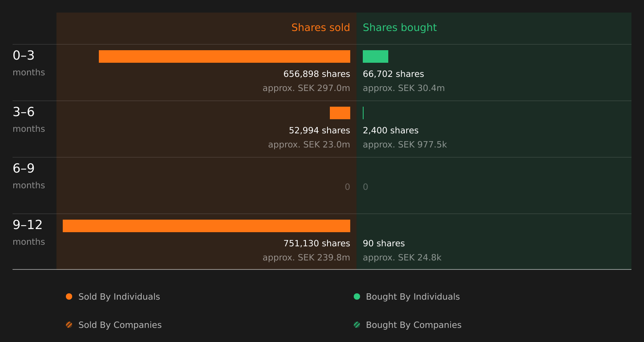The width and height of the screenshot is (644, 342).
Task: Click the approx. SEK 24.8k amount
Action: click(x=402, y=258)
